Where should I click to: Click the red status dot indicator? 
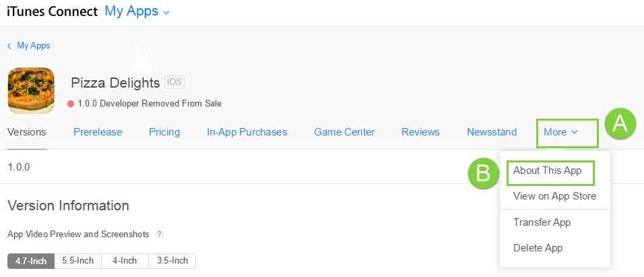point(71,104)
